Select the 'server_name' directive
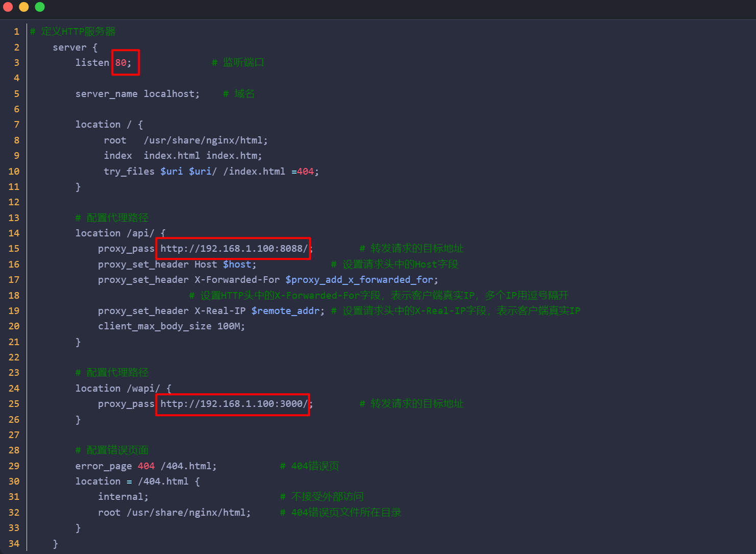Viewport: 756px width, 554px height. coord(106,93)
